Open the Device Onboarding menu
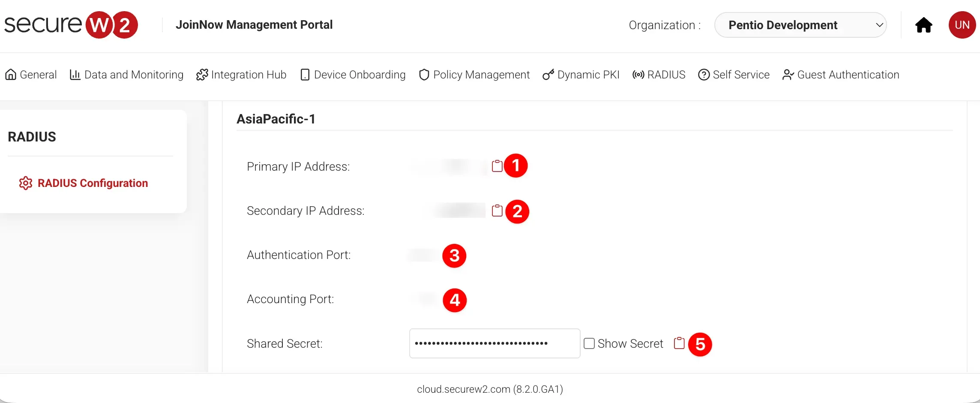This screenshot has height=403, width=980. tap(353, 75)
